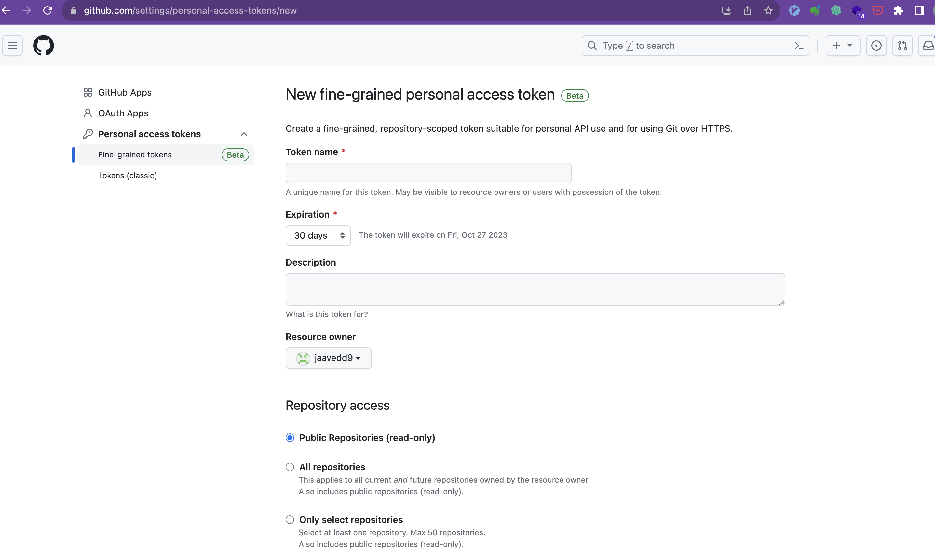Viewport: 935px width, 560px height.
Task: Open Tokens (classic) in sidebar
Action: tap(128, 176)
